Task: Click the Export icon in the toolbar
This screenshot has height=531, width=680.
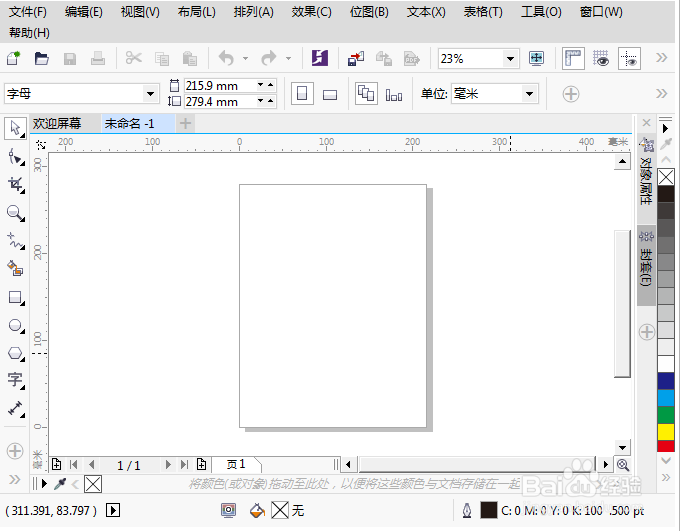Action: 384,58
